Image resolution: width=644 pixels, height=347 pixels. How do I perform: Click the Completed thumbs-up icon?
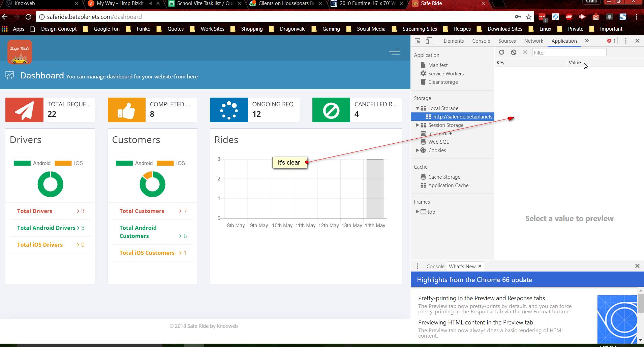point(127,110)
